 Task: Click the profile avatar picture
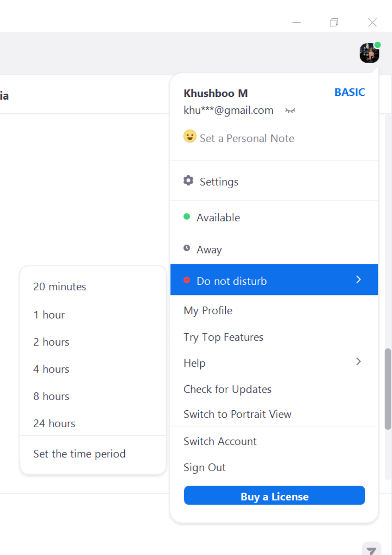click(369, 53)
